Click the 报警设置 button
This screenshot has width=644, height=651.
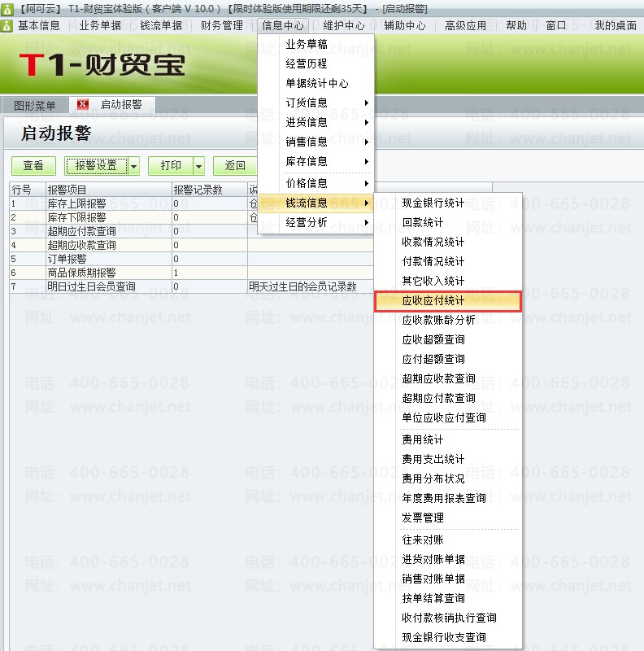tap(96, 166)
